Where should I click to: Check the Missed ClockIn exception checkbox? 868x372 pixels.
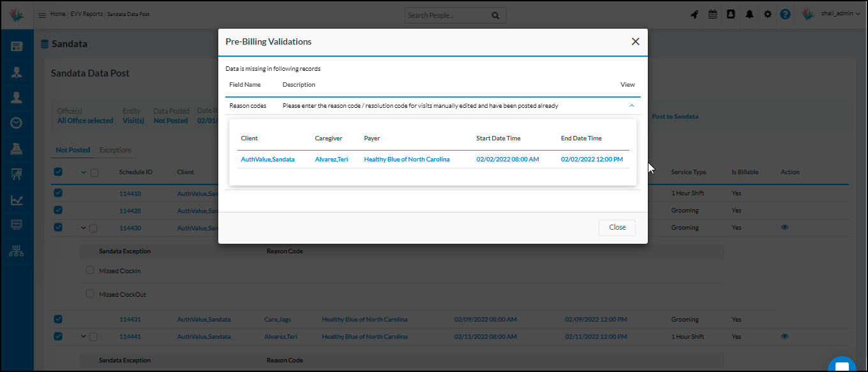90,269
